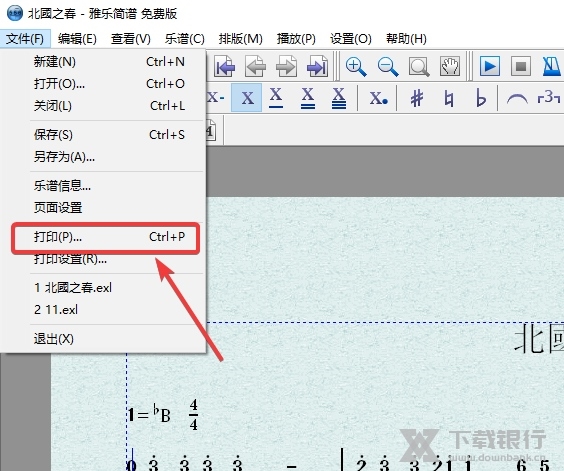Select the half note X- duration
The width and height of the screenshot is (564, 471).
217,98
